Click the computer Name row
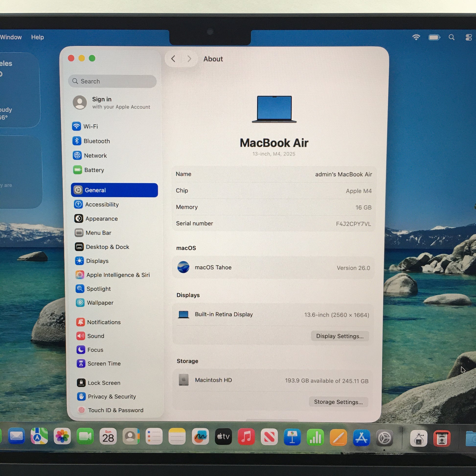This screenshot has height=476, width=476. (273, 174)
